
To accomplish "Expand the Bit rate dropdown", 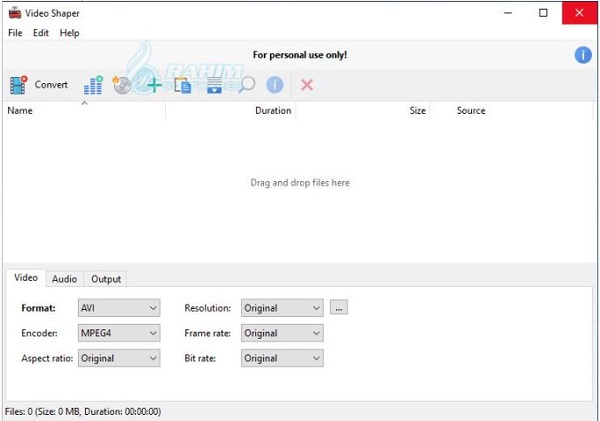I will (282, 358).
